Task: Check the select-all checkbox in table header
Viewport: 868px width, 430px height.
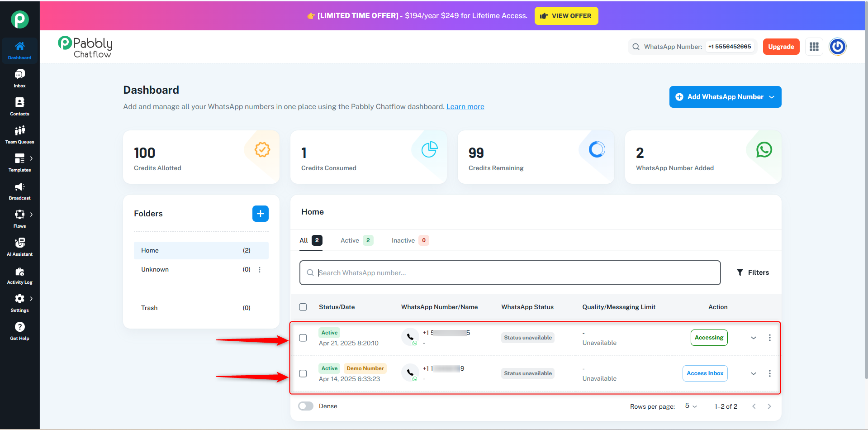Action: click(x=303, y=307)
